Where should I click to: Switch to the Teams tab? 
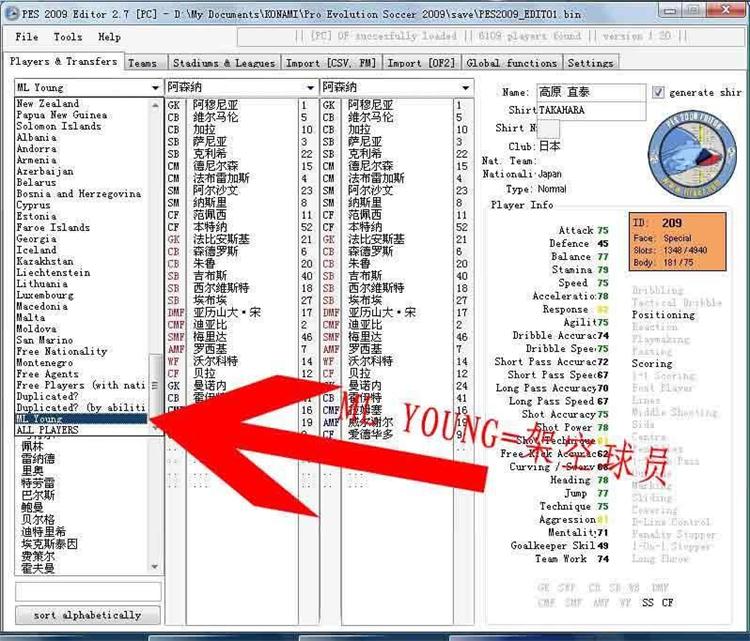143,63
